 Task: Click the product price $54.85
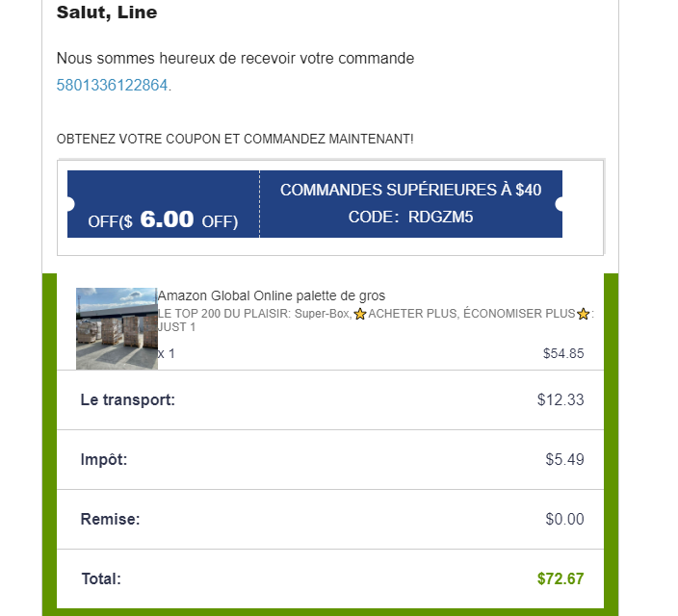click(563, 353)
